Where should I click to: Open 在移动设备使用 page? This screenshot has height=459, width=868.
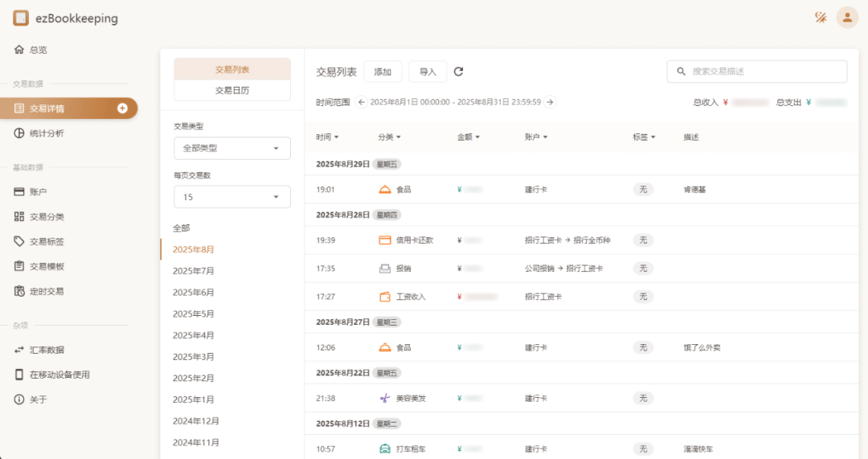coord(69,375)
